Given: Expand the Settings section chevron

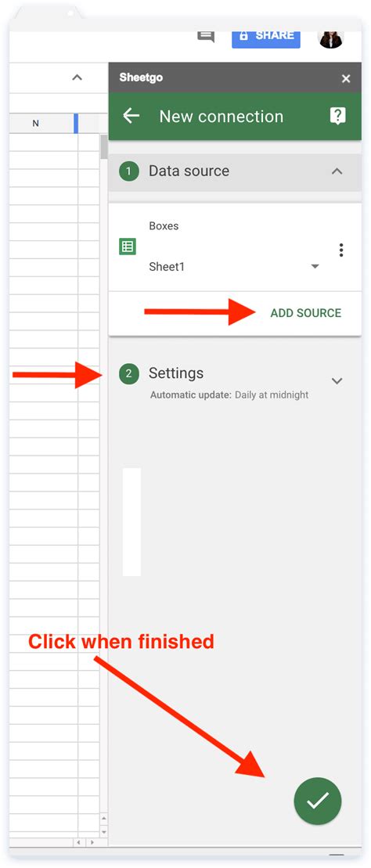Looking at the screenshot, I should coord(337,381).
